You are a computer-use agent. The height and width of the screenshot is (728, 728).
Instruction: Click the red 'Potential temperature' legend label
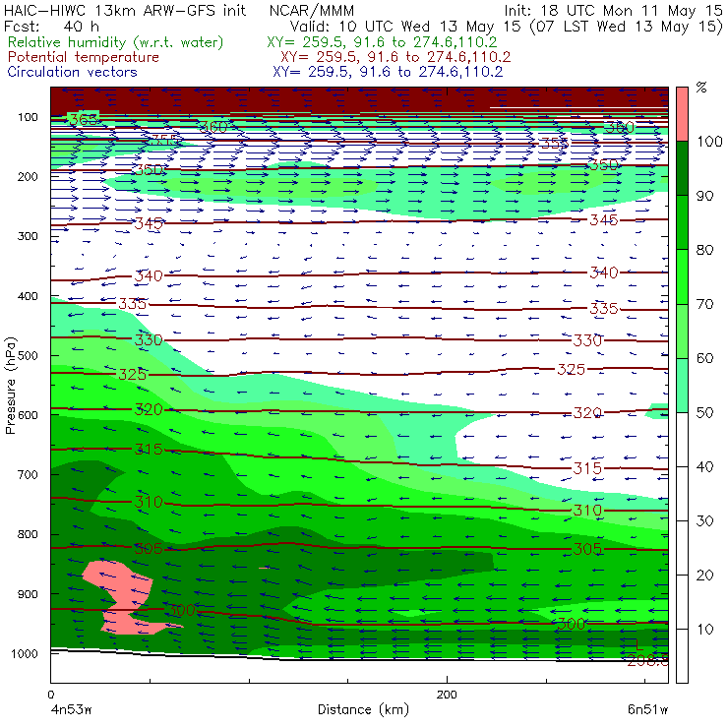pos(84,57)
